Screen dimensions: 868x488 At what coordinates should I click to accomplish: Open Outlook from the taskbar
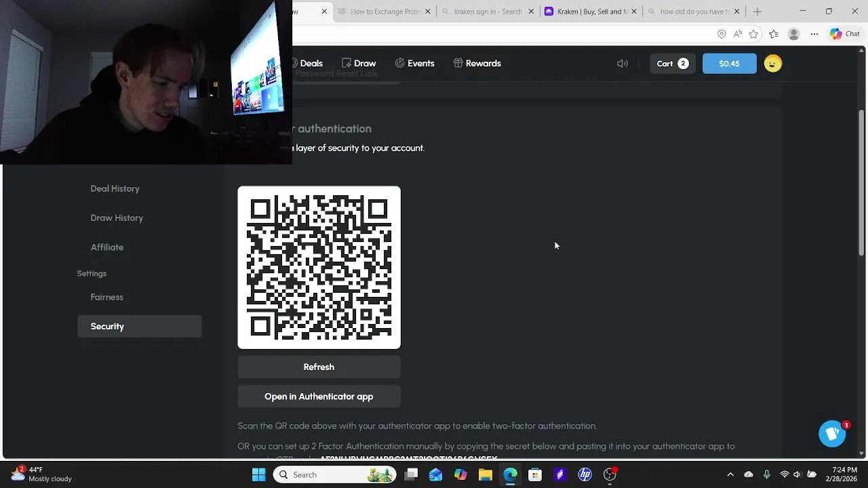coord(435,474)
